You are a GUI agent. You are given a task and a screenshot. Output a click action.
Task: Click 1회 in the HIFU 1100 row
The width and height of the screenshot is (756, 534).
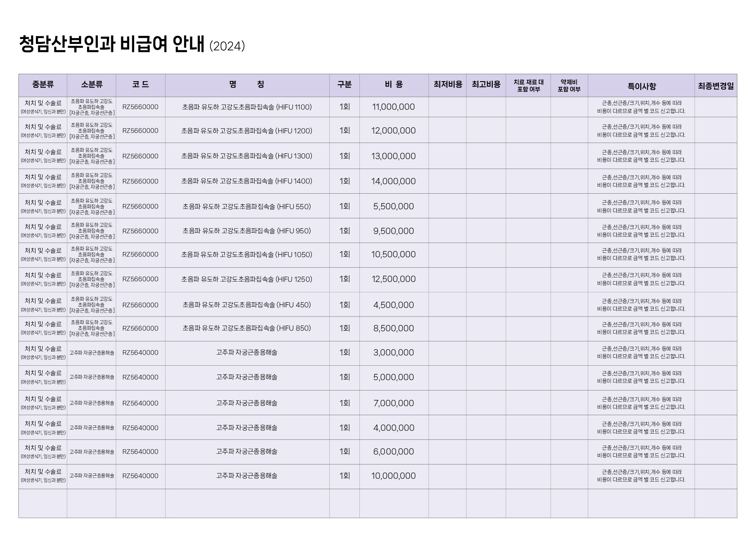click(345, 107)
